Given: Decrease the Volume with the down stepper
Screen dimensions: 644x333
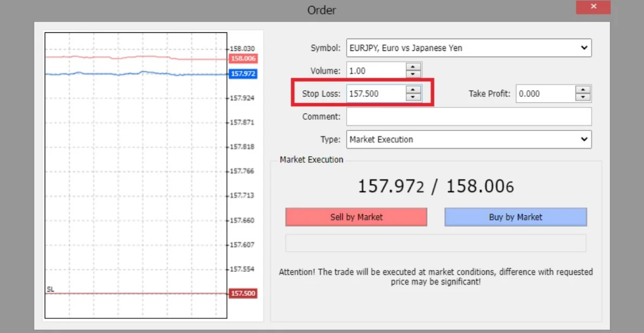Looking at the screenshot, I should [413, 73].
